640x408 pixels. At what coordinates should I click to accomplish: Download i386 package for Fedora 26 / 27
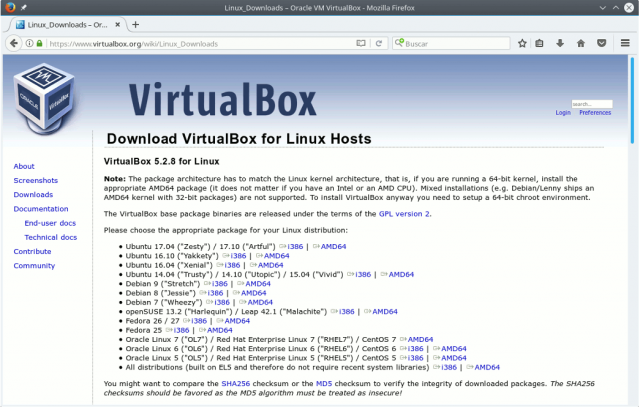click(199, 321)
